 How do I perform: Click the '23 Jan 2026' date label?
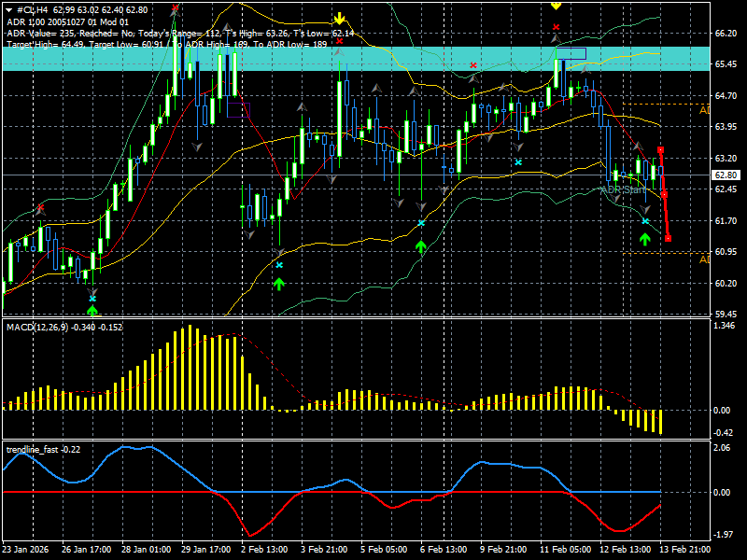tap(25, 550)
